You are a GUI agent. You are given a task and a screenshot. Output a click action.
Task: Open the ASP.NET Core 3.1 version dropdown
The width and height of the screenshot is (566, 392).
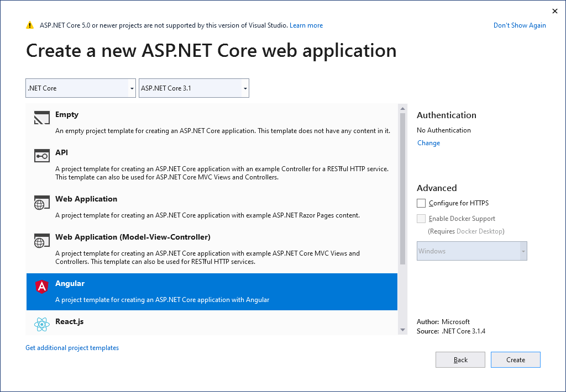(194, 88)
